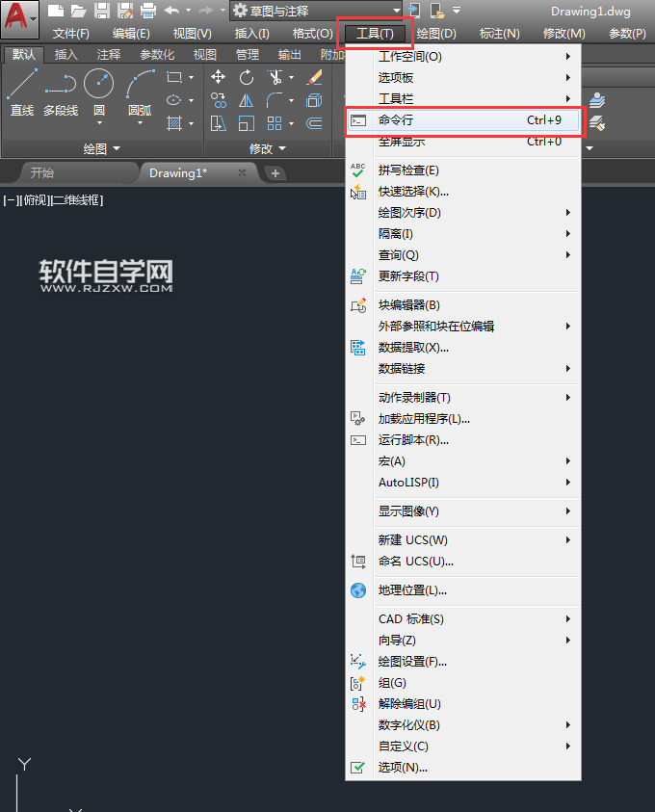Choose 命名 UCS(U)... menu entry
Viewport: 655px width, 812px height.
[x=463, y=562]
